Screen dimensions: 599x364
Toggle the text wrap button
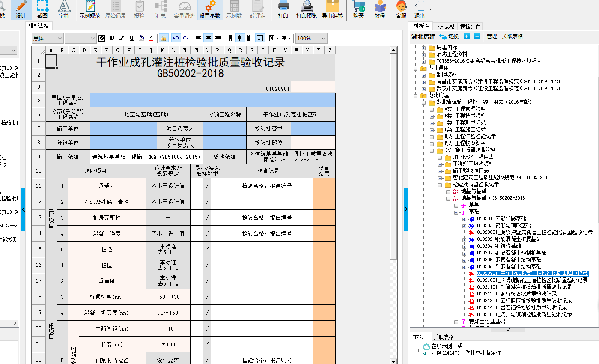click(260, 38)
